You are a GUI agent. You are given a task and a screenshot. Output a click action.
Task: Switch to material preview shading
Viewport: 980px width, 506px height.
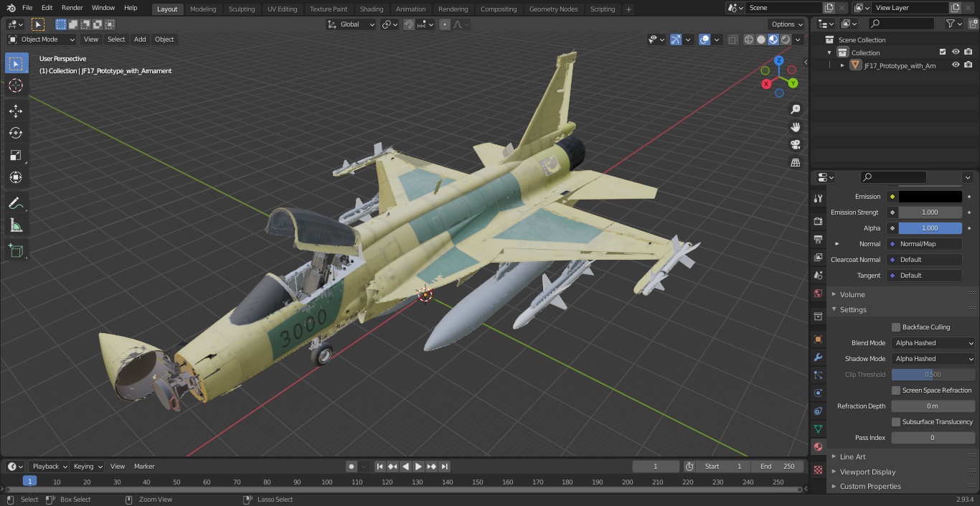point(773,39)
